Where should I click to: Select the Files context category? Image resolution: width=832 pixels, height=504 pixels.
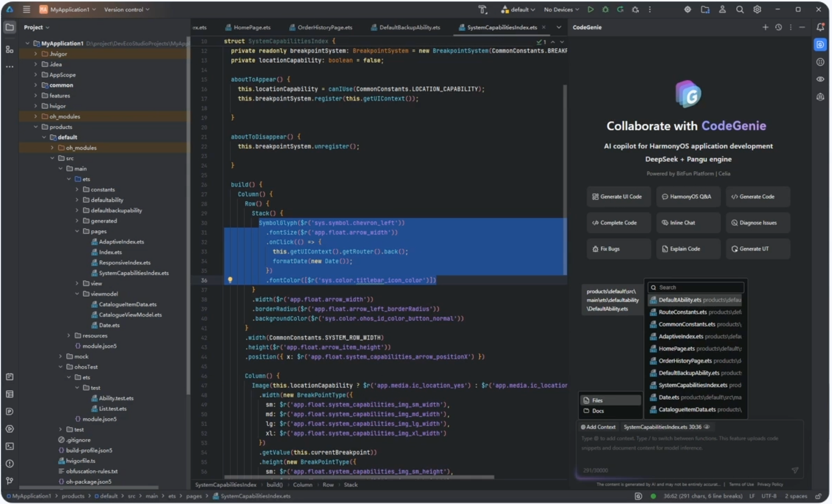610,401
